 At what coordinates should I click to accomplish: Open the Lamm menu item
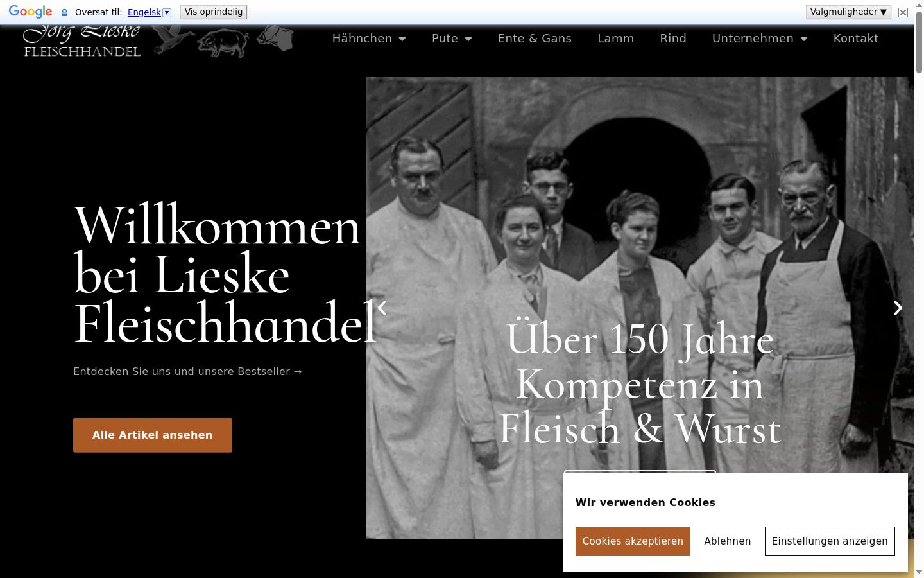(615, 39)
